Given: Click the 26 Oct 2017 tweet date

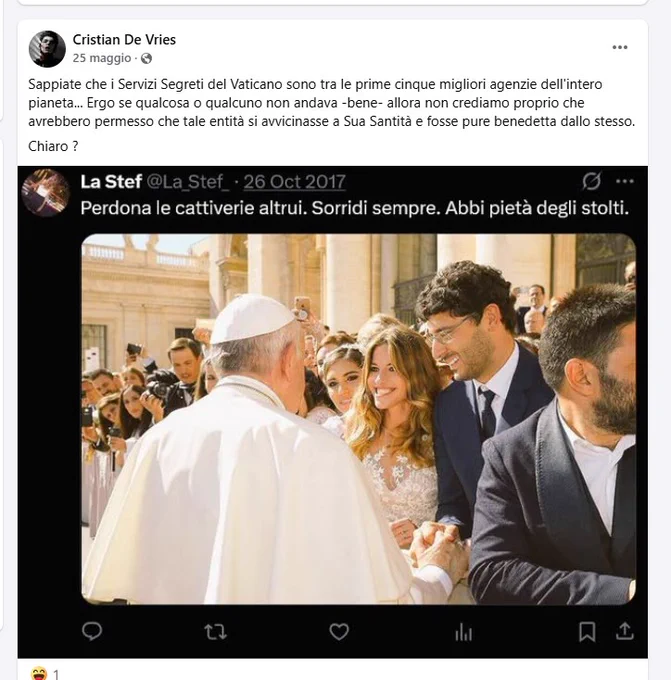Looking at the screenshot, I should point(295,182).
